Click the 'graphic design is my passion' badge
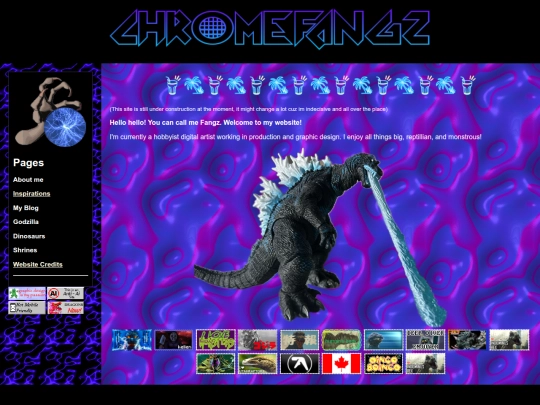 tap(27, 293)
